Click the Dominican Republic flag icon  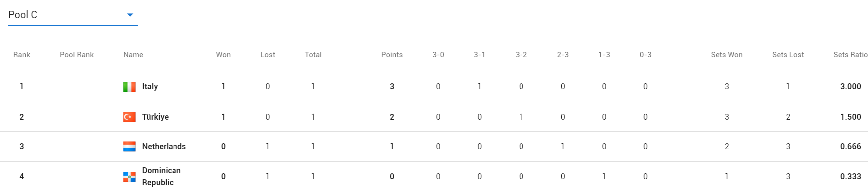[x=129, y=177]
